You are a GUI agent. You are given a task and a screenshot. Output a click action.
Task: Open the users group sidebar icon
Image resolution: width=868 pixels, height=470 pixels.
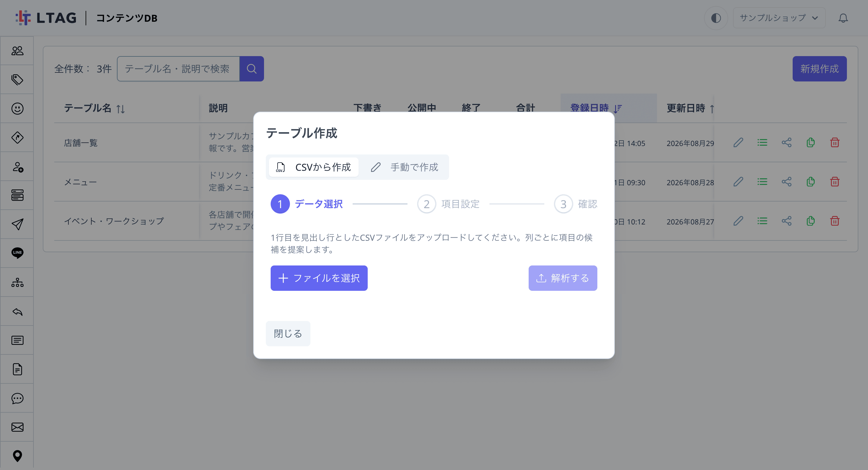[x=17, y=51]
